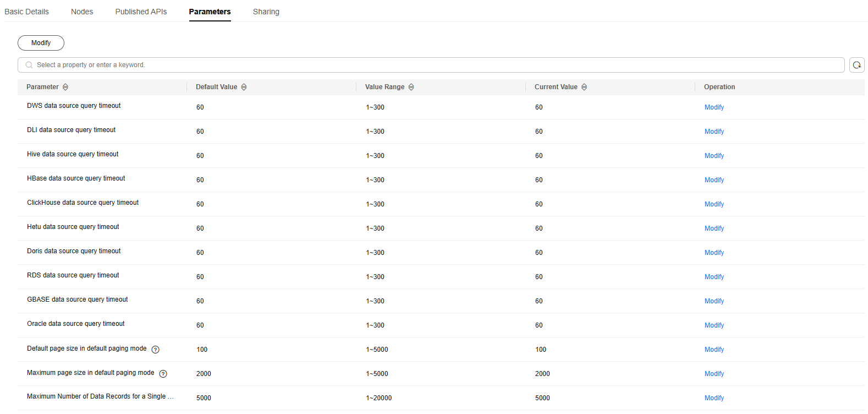Modify ClickHouse data source query timeout
This screenshot has width=868, height=414.
tap(714, 204)
